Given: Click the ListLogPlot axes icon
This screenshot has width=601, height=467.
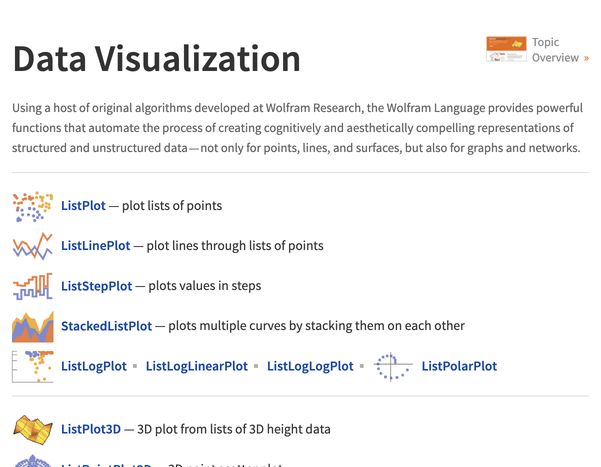Looking at the screenshot, I should tap(32, 367).
